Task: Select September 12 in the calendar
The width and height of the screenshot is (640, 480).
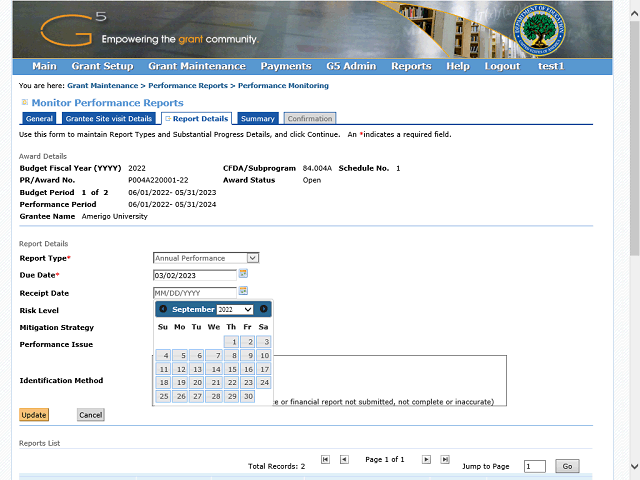Action: coord(180,369)
